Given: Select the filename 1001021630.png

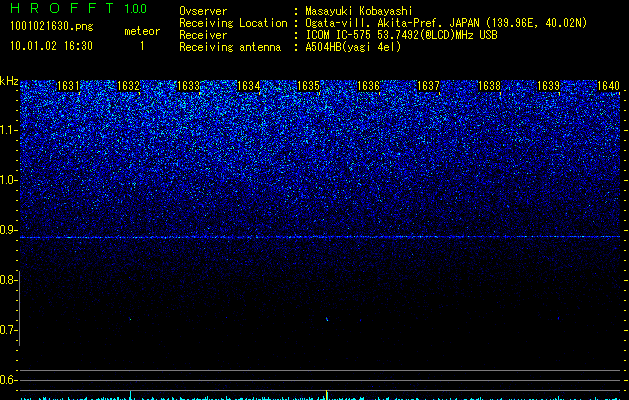Looking at the screenshot, I should click(x=52, y=26).
